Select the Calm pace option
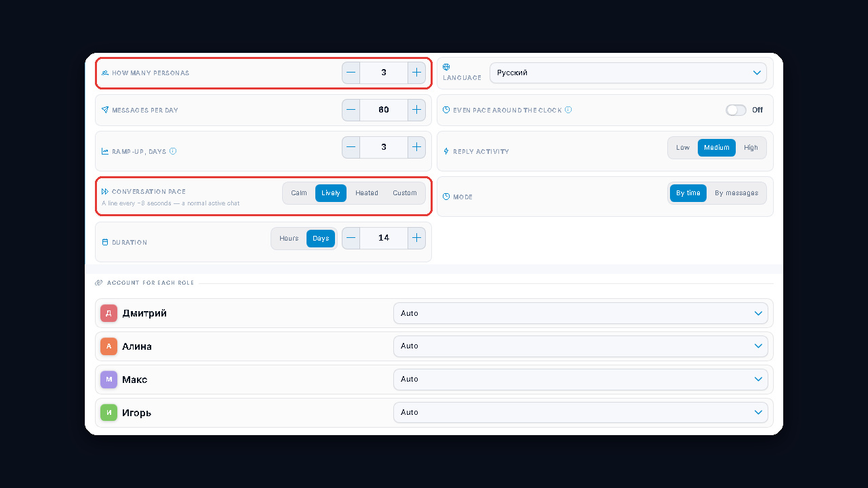Viewport: 868px width, 488px height. tap(299, 193)
